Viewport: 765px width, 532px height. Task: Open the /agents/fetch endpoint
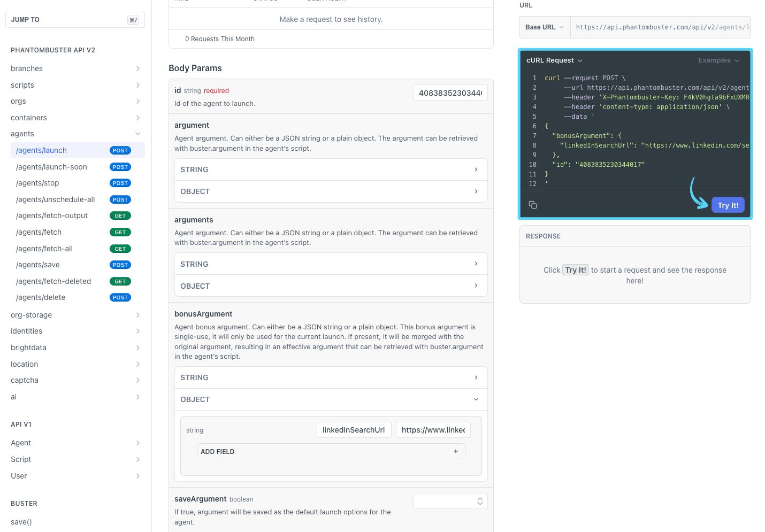(78, 232)
